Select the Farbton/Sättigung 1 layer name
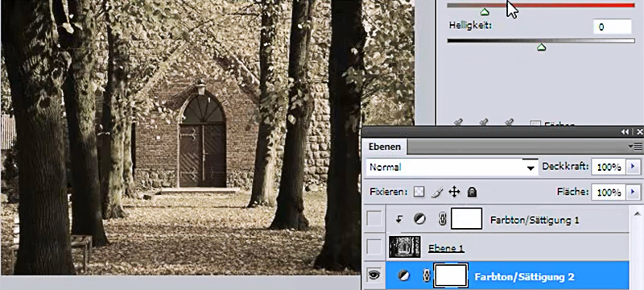644x290 pixels. click(535, 220)
